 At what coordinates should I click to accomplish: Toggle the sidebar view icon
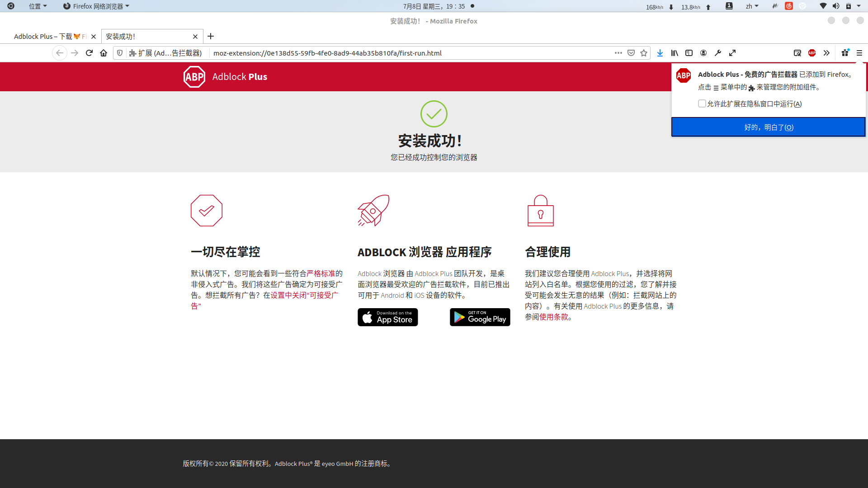coord(689,53)
